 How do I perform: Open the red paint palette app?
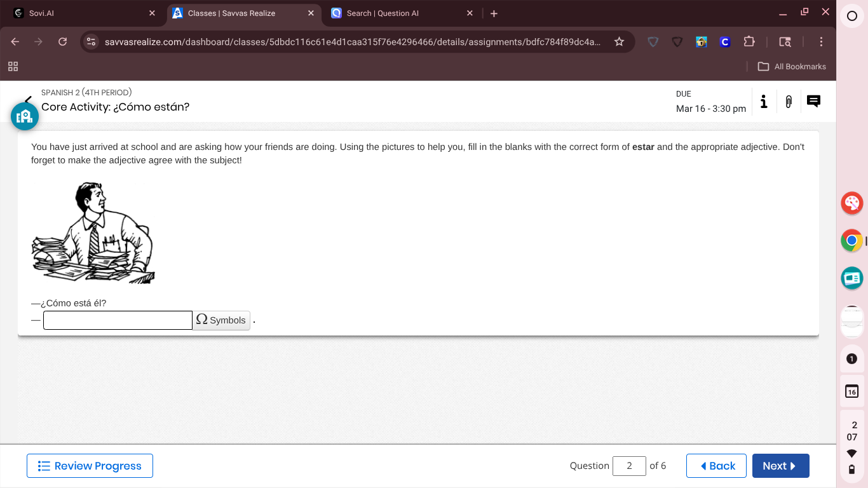(x=851, y=203)
